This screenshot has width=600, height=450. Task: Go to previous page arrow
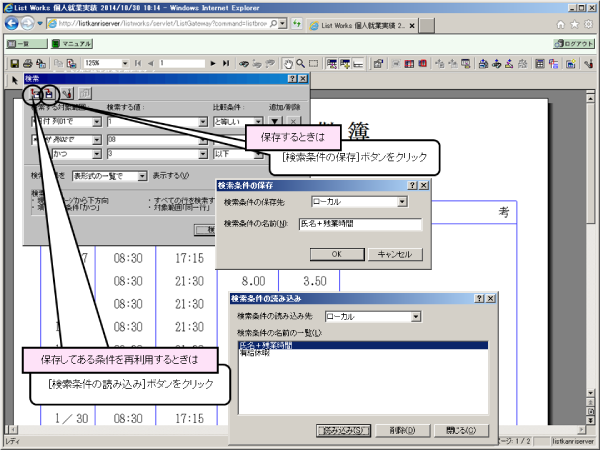150,64
